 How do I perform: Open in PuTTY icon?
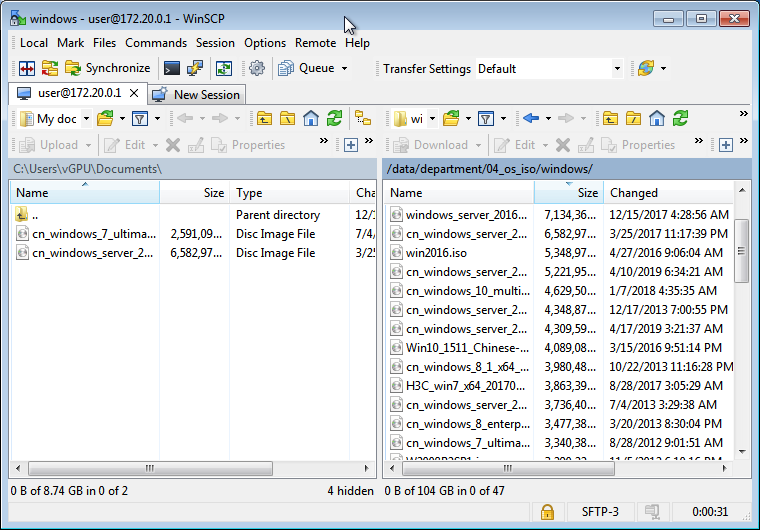[x=195, y=68]
